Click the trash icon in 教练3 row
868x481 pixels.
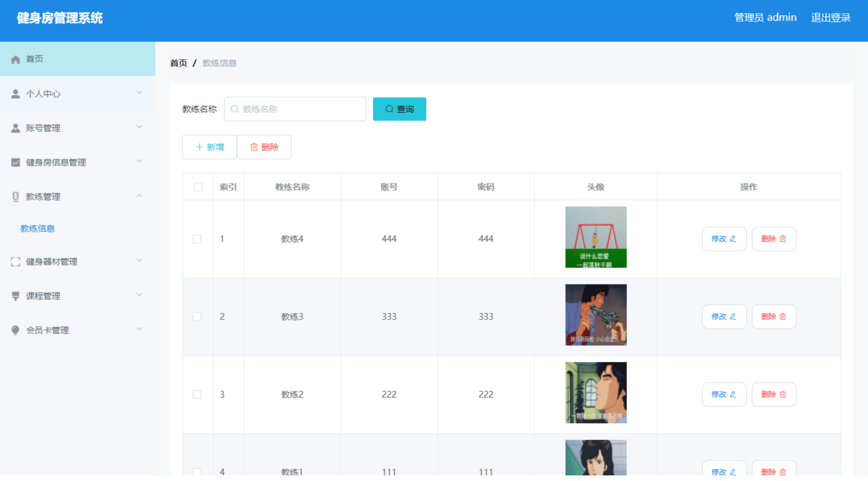pos(783,317)
